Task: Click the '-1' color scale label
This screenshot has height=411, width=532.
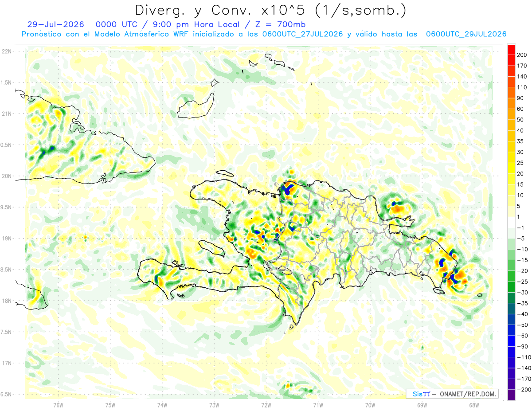Action: click(520, 227)
